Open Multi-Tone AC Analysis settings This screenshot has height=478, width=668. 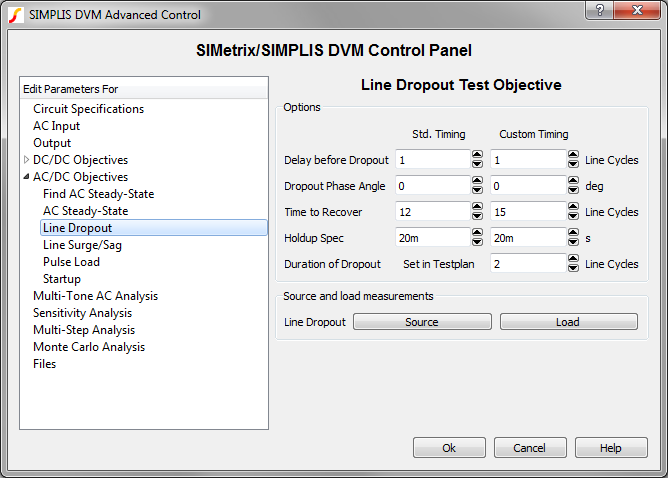[x=95, y=296]
